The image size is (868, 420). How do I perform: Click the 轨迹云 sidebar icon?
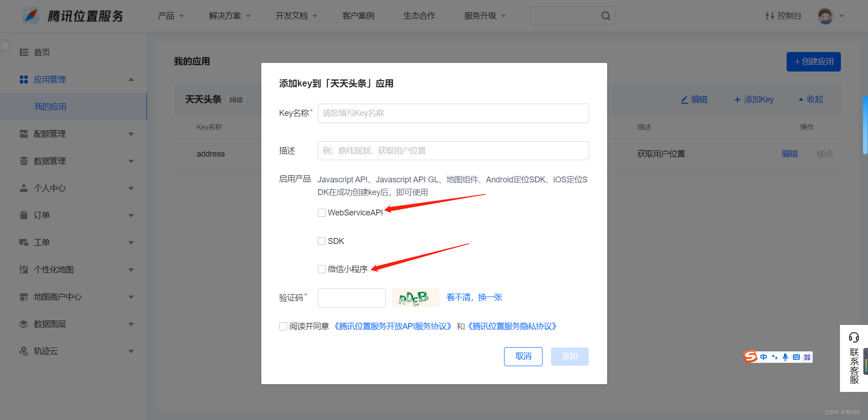[24, 351]
